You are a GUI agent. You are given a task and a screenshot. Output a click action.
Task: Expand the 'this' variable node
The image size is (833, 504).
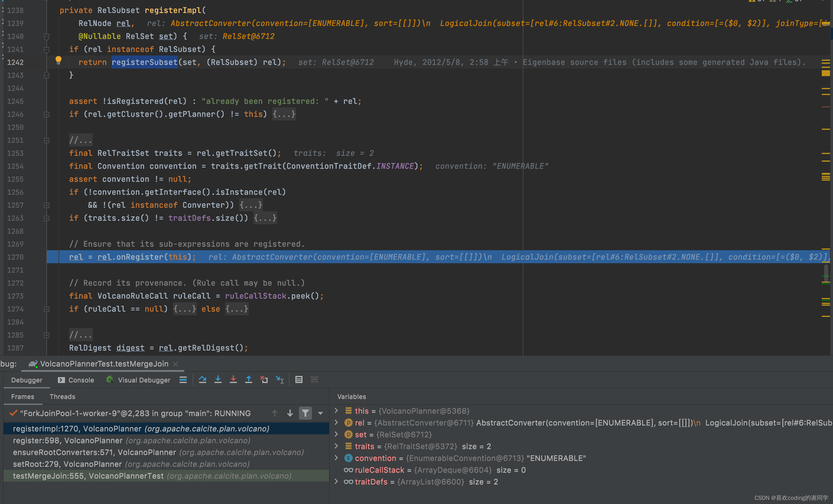tap(336, 411)
